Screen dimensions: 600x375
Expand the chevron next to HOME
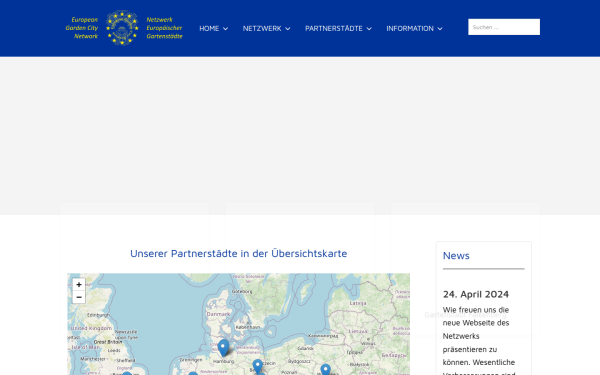click(226, 29)
